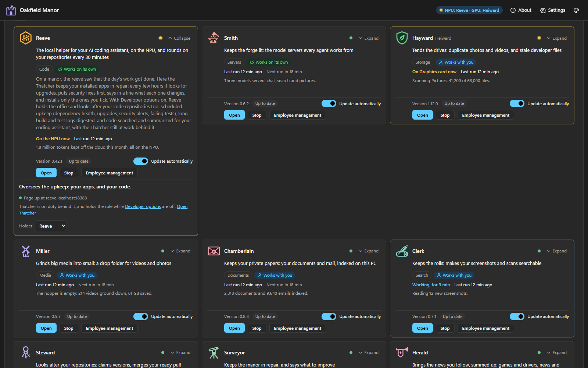The height and width of the screenshot is (368, 588).
Task: Click the Hayward shield leaf icon
Action: [x=402, y=38]
